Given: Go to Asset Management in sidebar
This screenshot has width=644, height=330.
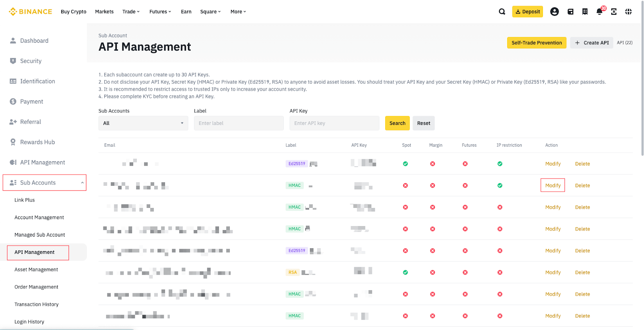Looking at the screenshot, I should (x=36, y=270).
